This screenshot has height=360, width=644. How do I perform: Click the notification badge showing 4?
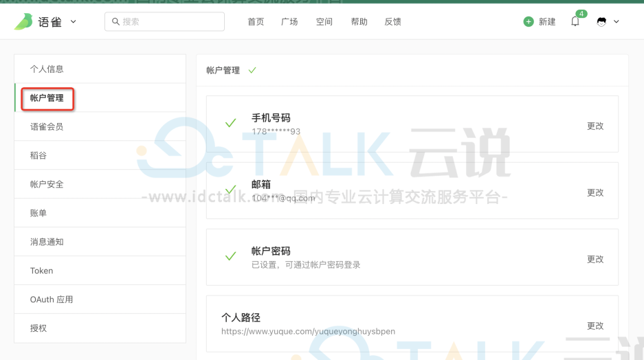(x=581, y=14)
